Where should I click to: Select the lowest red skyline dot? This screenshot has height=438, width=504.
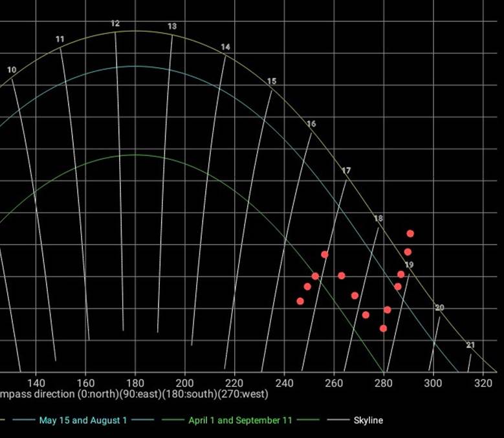(383, 329)
